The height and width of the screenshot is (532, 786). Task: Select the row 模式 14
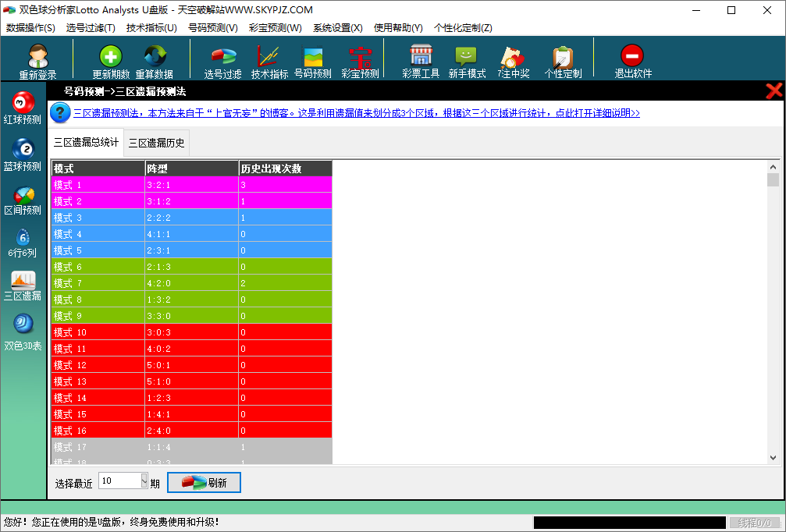click(191, 398)
